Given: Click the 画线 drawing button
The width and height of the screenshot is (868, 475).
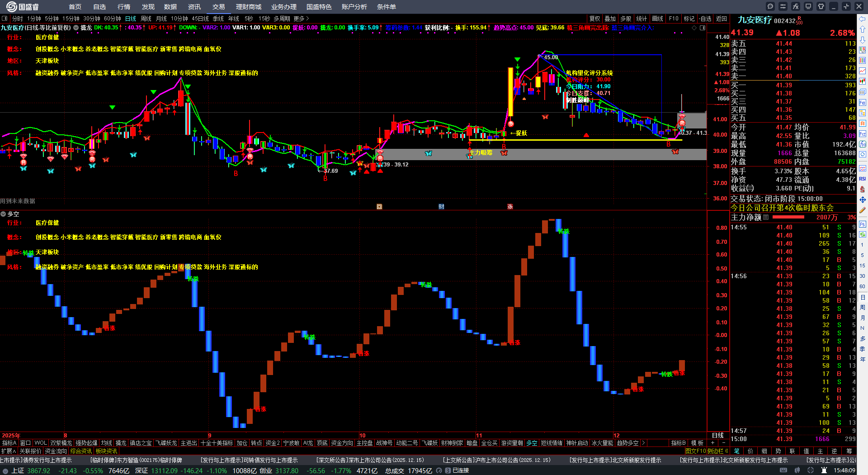Looking at the screenshot, I should tap(658, 19).
